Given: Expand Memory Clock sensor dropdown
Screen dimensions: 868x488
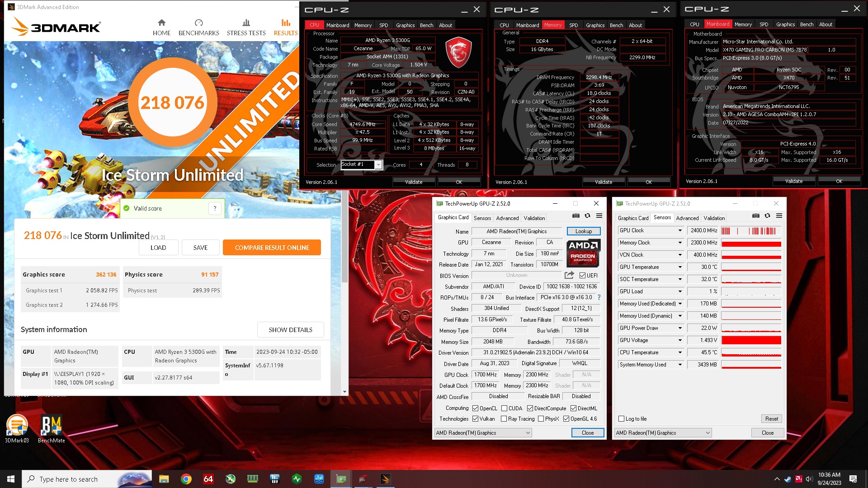Looking at the screenshot, I should (679, 243).
